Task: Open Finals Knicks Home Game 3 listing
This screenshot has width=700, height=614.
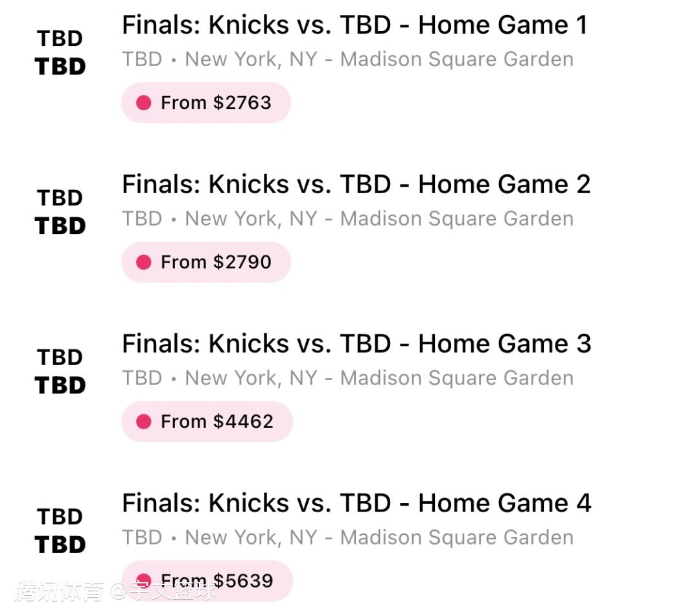Action: pos(356,344)
